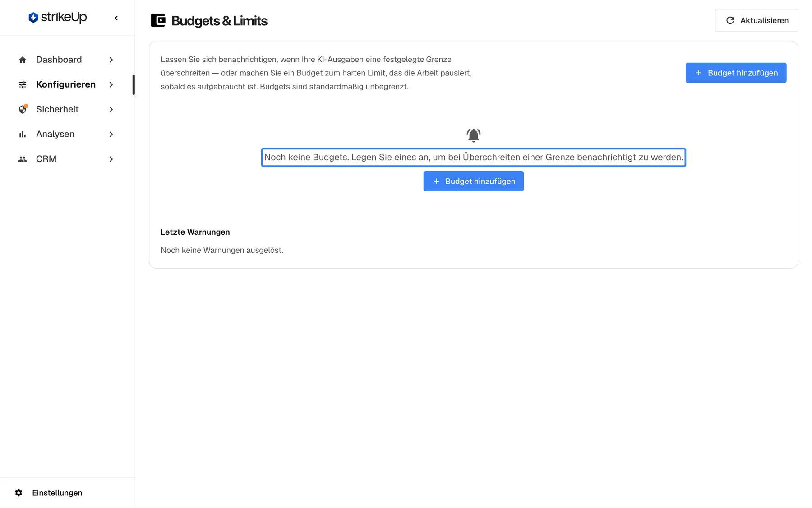Expand the Dashboard submenu chevron
This screenshot has height=508, width=812.
coord(111,60)
